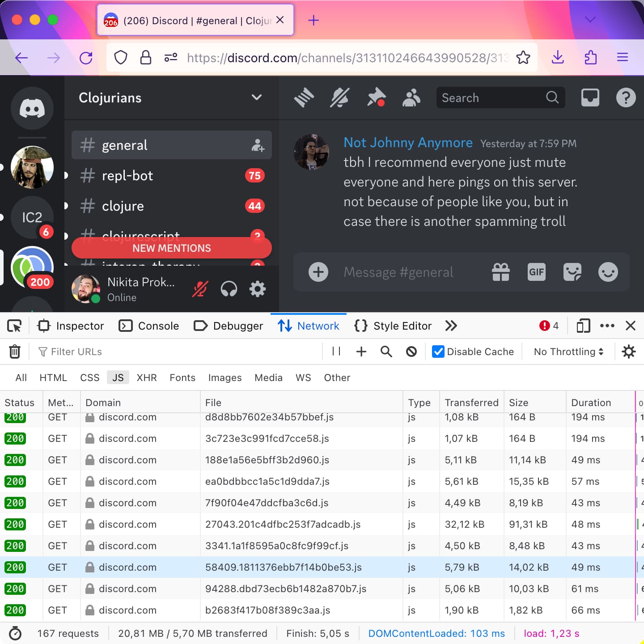Jump to NEW MENTIONS
This screenshot has width=644, height=644.
click(x=171, y=248)
